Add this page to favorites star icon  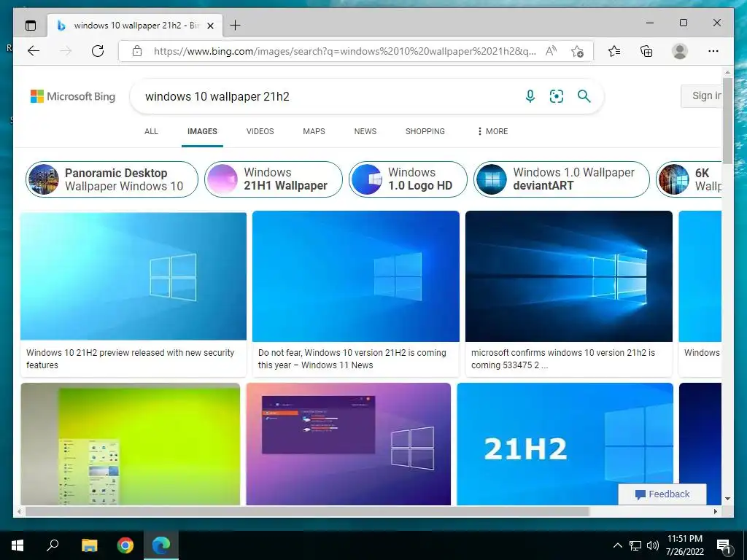click(577, 52)
